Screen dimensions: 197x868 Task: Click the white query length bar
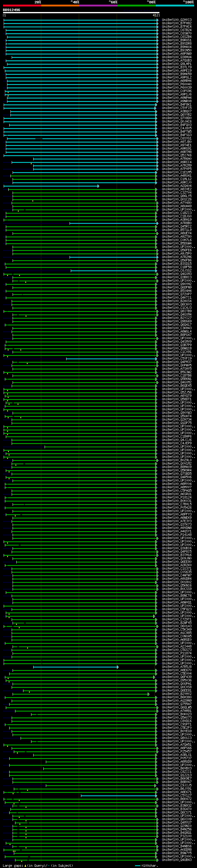[x=81, y=12]
